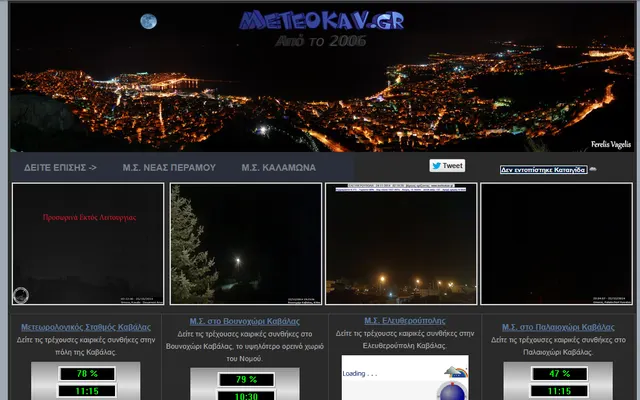Image resolution: width=640 pixels, height=400 pixels.
Task: Click the Δεν εντοπίστηκε Καταιγίδα status box
Action: [544, 170]
